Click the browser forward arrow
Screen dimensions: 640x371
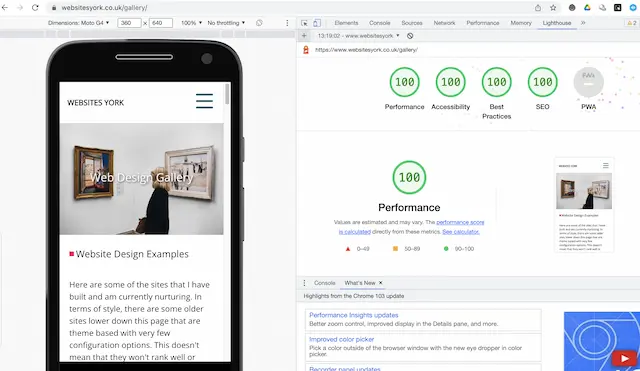tap(20, 7)
